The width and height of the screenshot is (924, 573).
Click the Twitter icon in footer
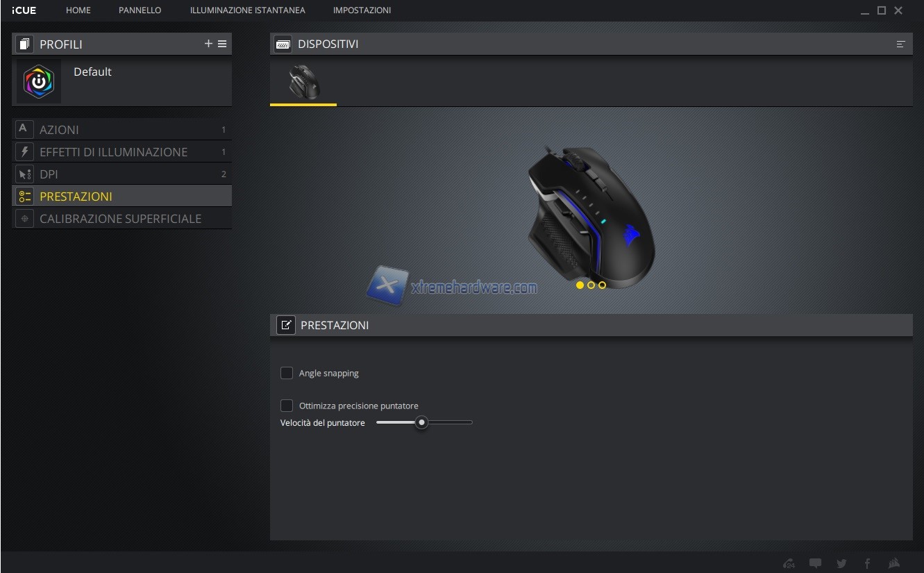coord(841,563)
